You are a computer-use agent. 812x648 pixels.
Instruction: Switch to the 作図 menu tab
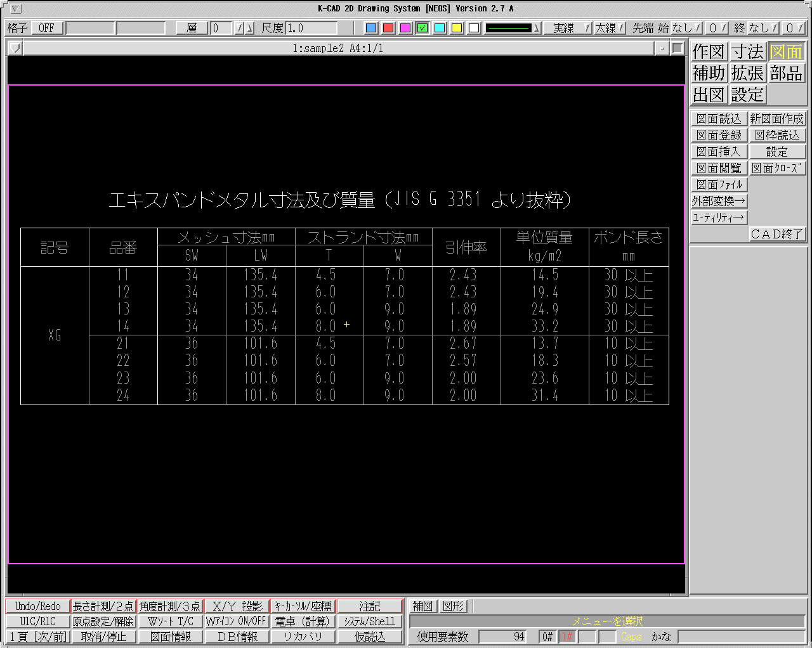(x=709, y=51)
